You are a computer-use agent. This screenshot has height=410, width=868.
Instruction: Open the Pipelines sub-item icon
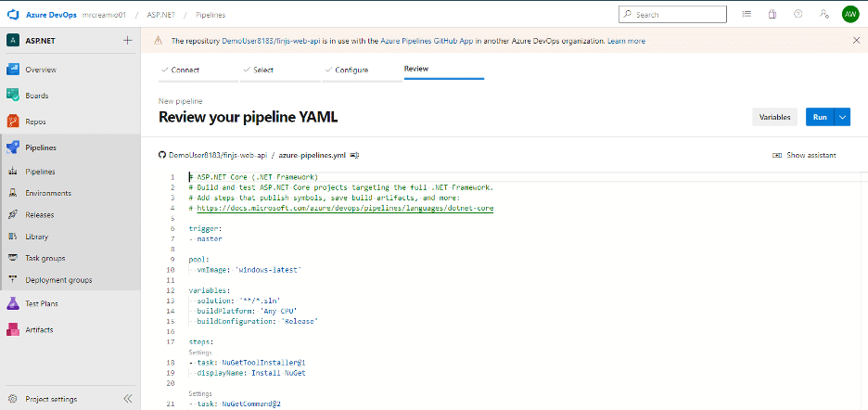click(x=14, y=172)
